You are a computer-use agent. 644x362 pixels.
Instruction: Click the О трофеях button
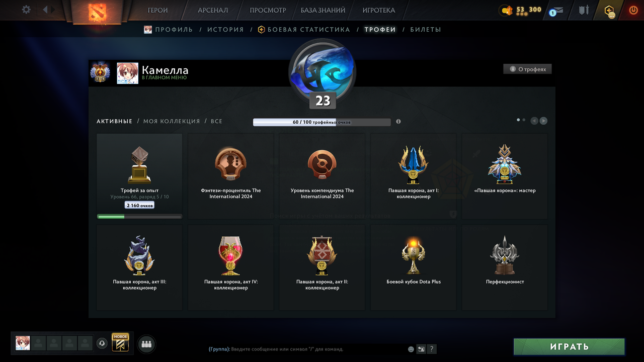click(x=528, y=69)
